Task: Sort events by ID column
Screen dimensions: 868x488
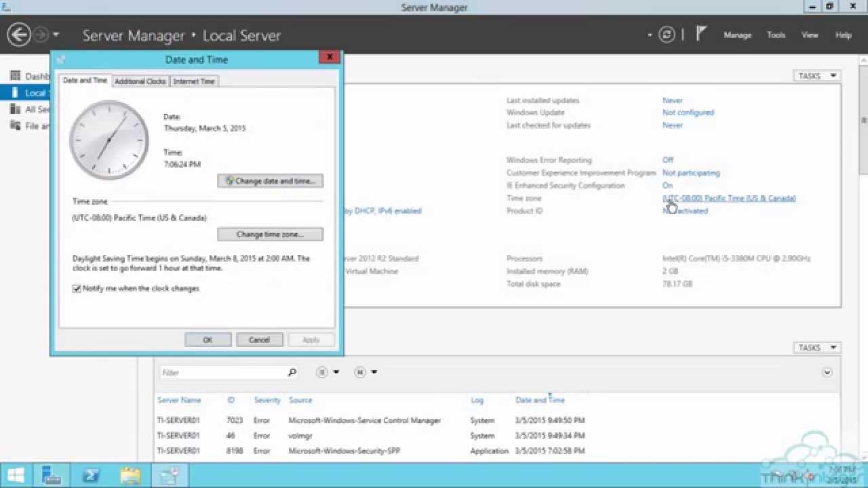Action: tap(231, 401)
